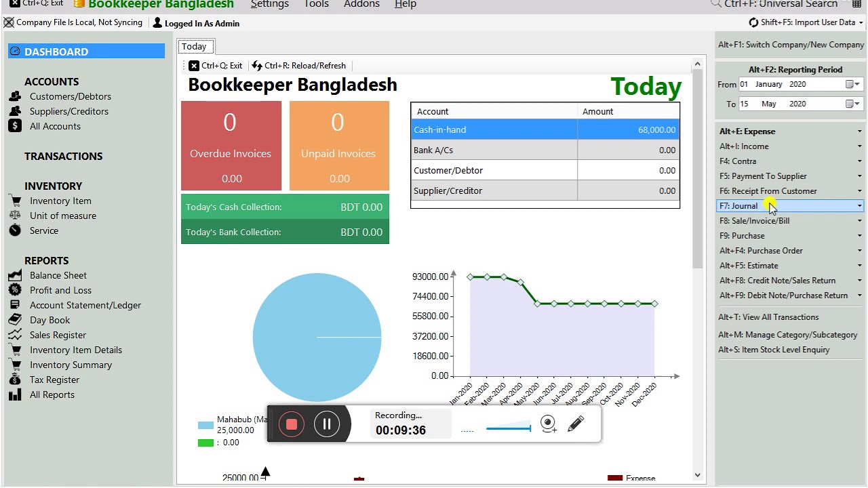The width and height of the screenshot is (868, 488).
Task: Select the Customer/Debtor account row
Action: point(545,171)
